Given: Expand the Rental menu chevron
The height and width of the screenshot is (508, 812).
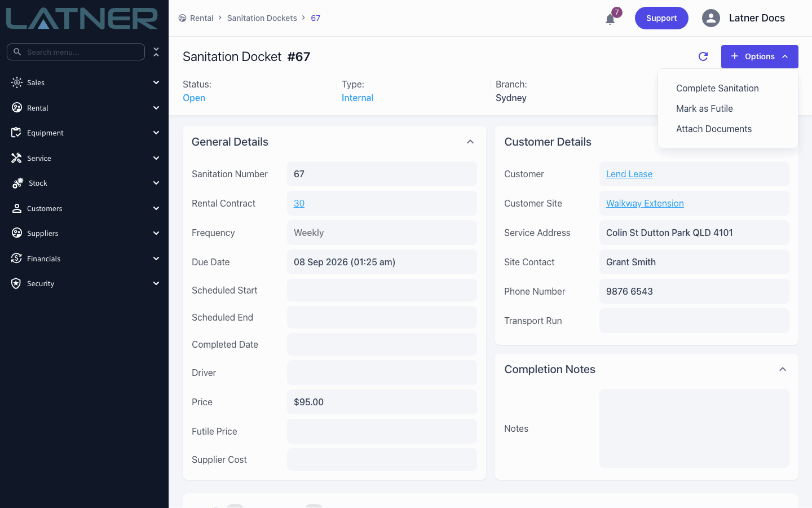Looking at the screenshot, I should click(156, 108).
